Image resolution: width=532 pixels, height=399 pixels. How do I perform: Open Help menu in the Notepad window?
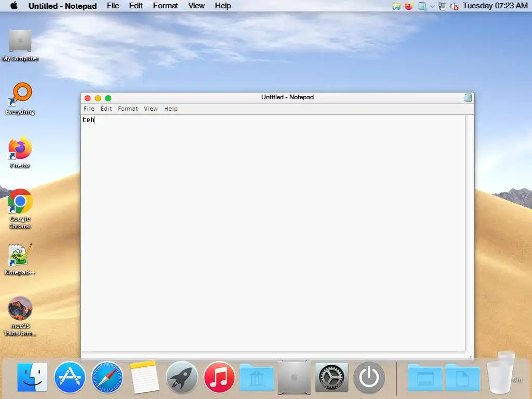coord(171,109)
